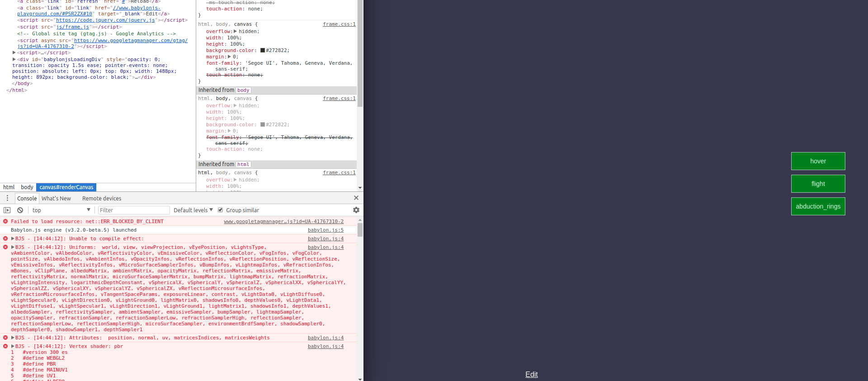The image size is (868, 381).
Task: Expand the collapsed script element node
Action: pos(14,52)
